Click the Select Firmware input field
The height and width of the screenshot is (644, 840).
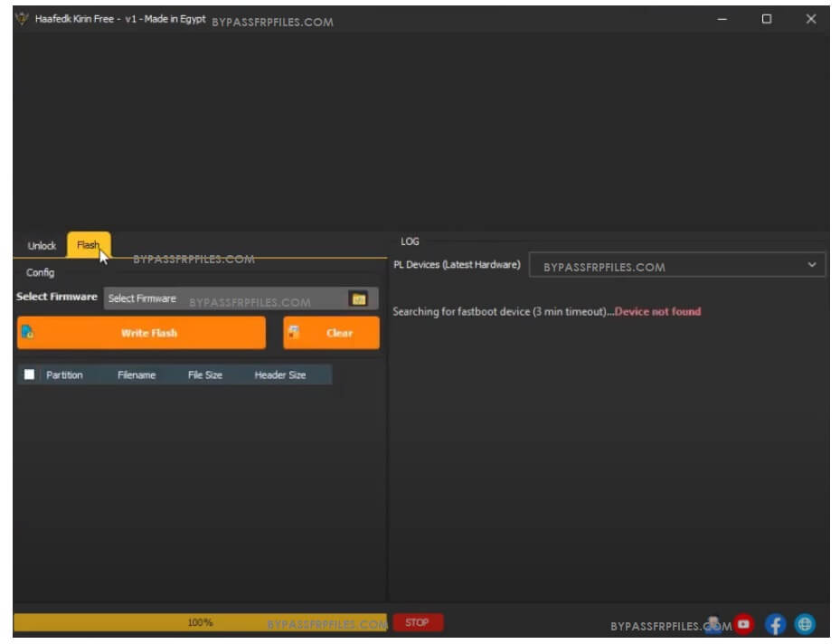[x=226, y=297]
